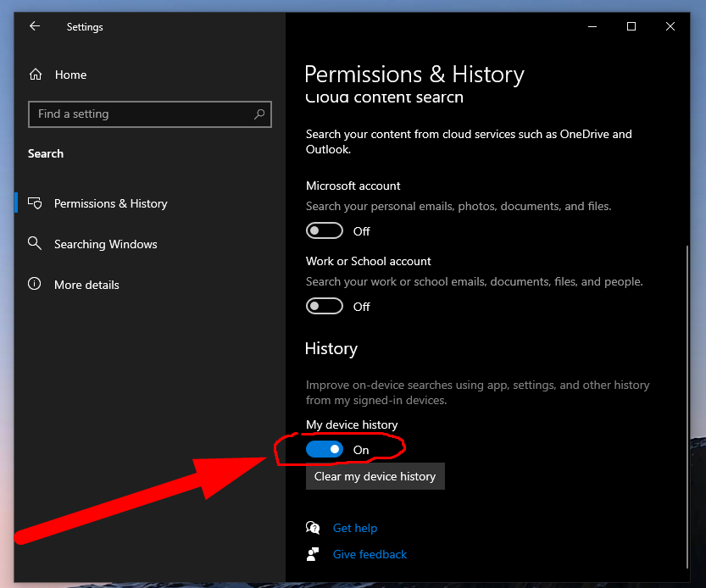Viewport: 706px width, 588px height.
Task: Click the Get help chat icon
Action: coord(314,528)
